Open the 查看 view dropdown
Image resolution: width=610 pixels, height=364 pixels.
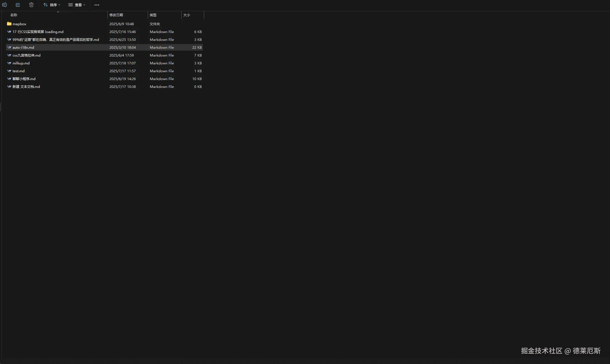pos(77,5)
